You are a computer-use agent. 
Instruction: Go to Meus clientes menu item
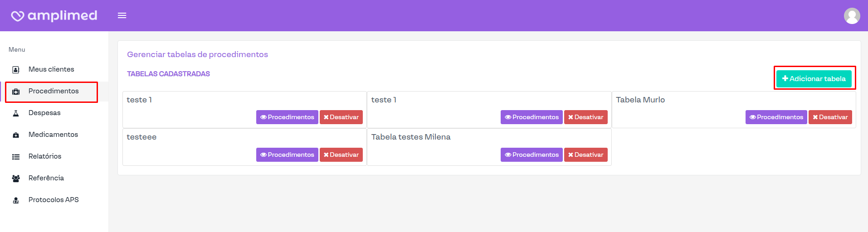51,69
